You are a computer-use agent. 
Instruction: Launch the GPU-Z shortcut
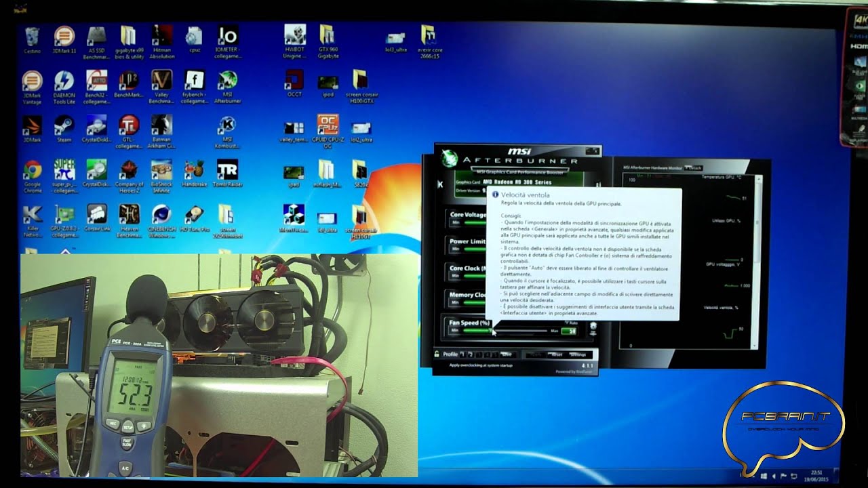[x=64, y=221]
